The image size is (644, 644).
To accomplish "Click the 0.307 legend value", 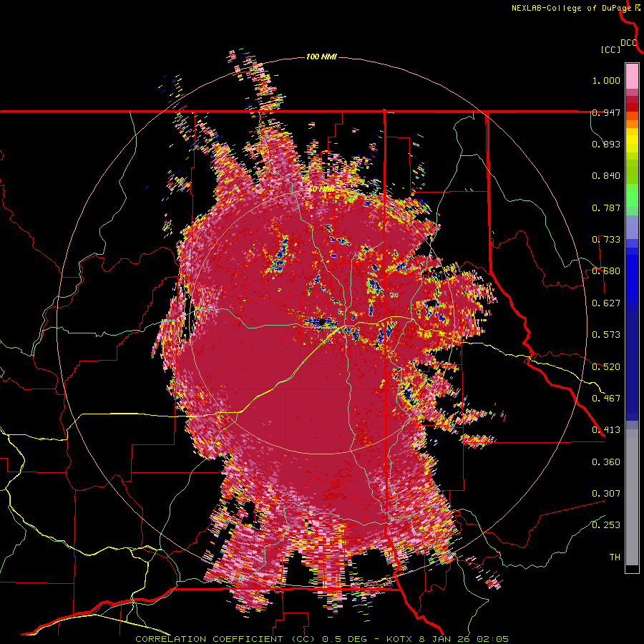I will tap(606, 494).
